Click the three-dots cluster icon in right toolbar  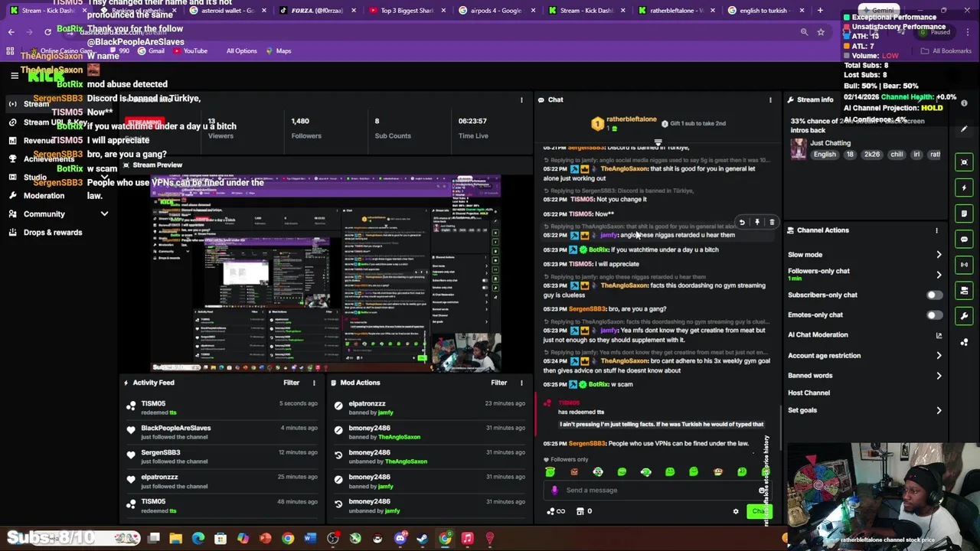[x=964, y=342]
